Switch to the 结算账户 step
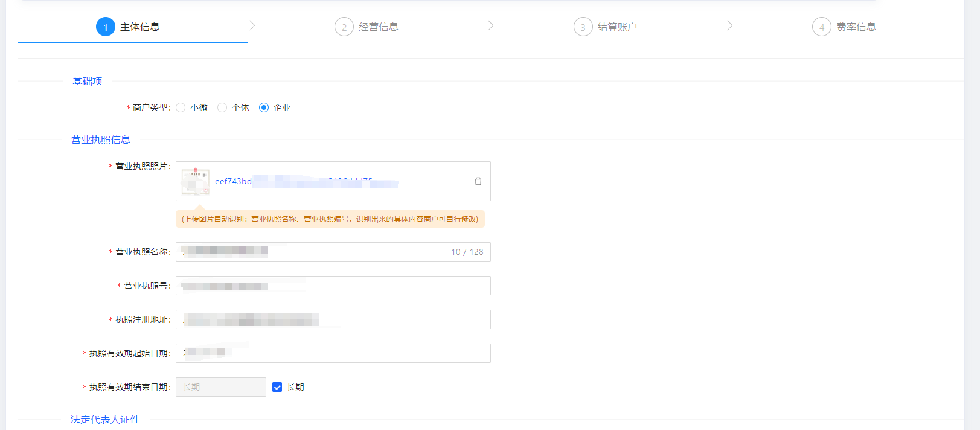This screenshot has width=980, height=430. point(617,27)
